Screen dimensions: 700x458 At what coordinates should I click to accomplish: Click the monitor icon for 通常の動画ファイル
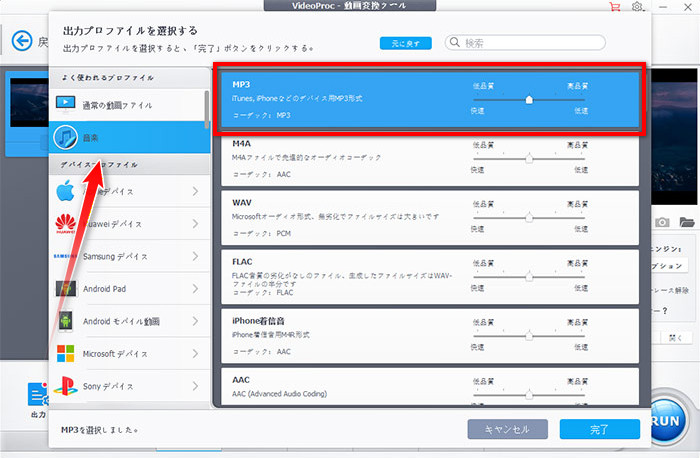66,104
